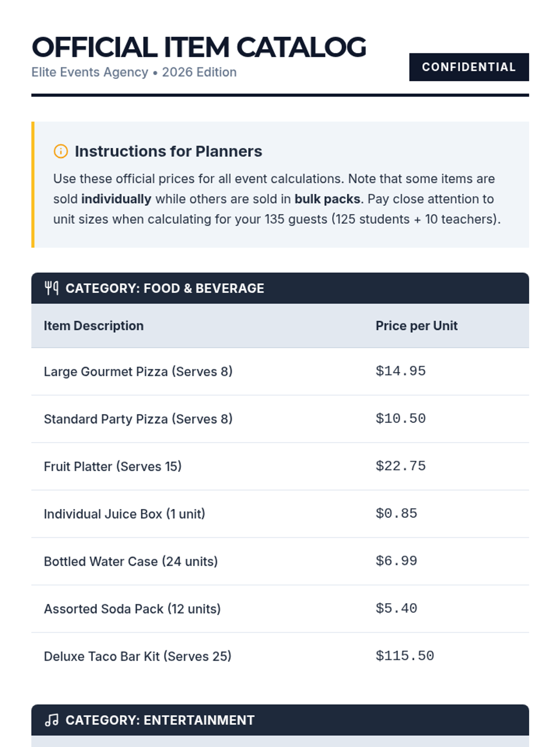Select the Category: Food & Beverage header
The image size is (560, 747).
coord(165,288)
